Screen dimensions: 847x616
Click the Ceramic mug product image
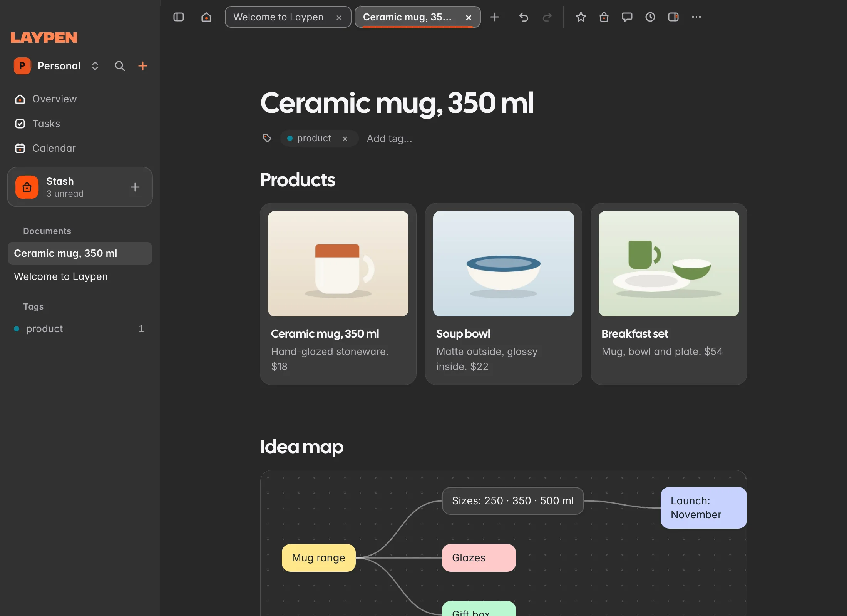[x=338, y=264]
